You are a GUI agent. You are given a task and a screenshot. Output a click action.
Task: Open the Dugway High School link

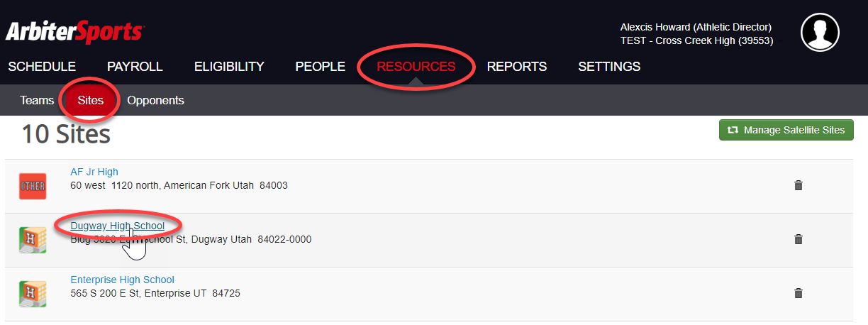(118, 226)
